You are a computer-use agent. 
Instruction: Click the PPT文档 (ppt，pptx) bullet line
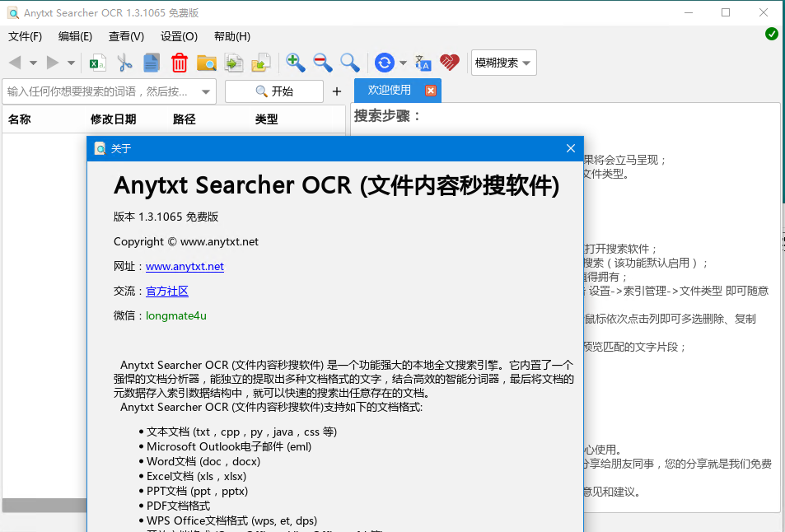pos(194,492)
